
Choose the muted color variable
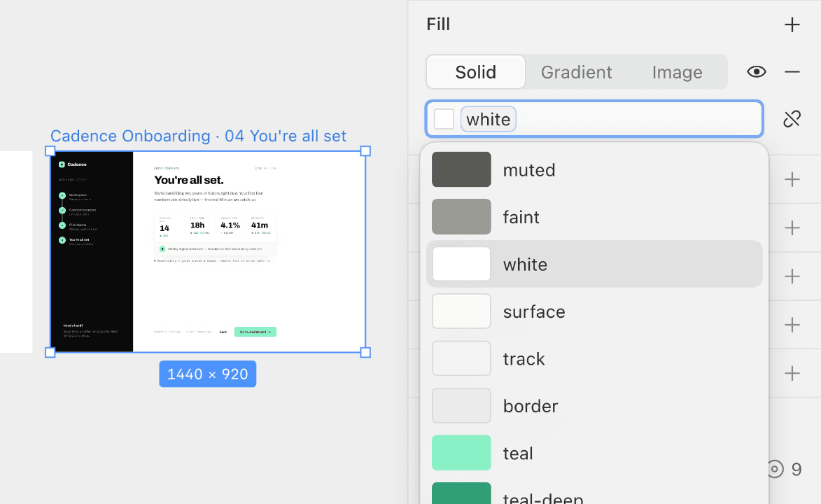click(594, 169)
